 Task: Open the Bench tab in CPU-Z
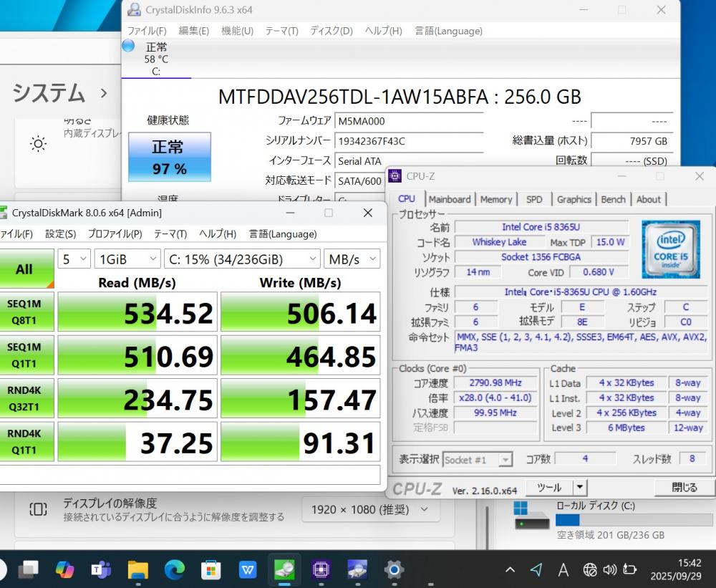point(613,199)
